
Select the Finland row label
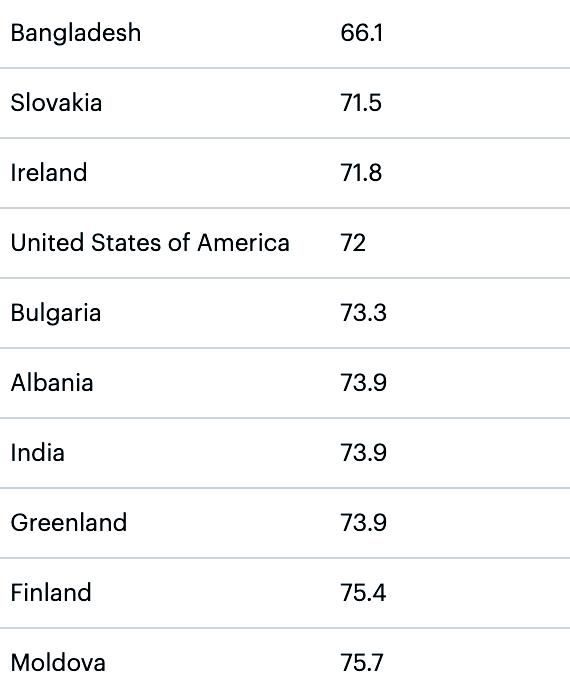pos(51,593)
